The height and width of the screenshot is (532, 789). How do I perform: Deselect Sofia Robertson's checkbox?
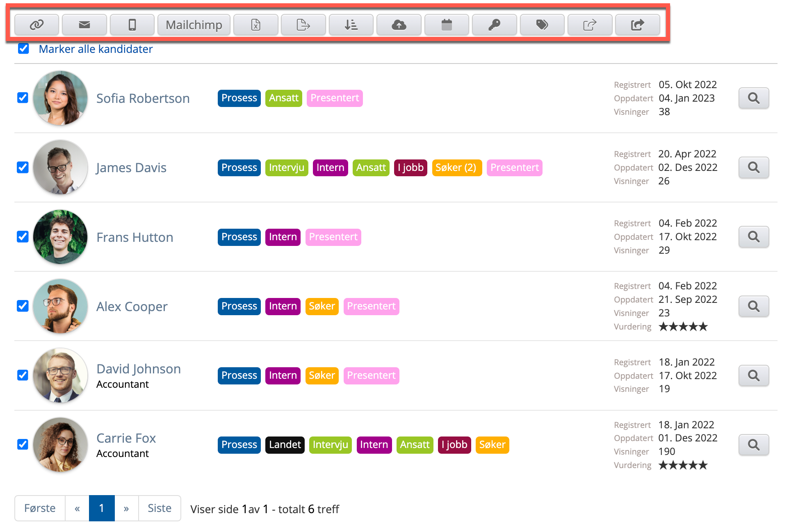click(x=23, y=98)
